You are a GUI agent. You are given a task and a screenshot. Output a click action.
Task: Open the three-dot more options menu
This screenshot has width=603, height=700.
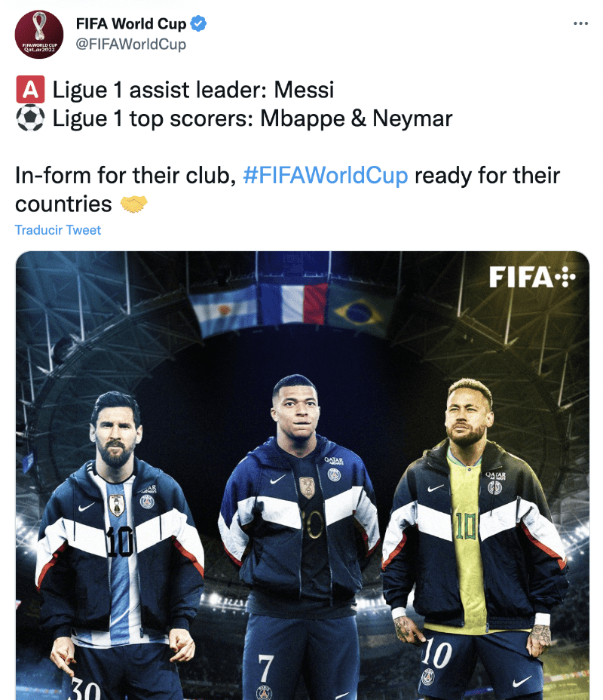580,23
